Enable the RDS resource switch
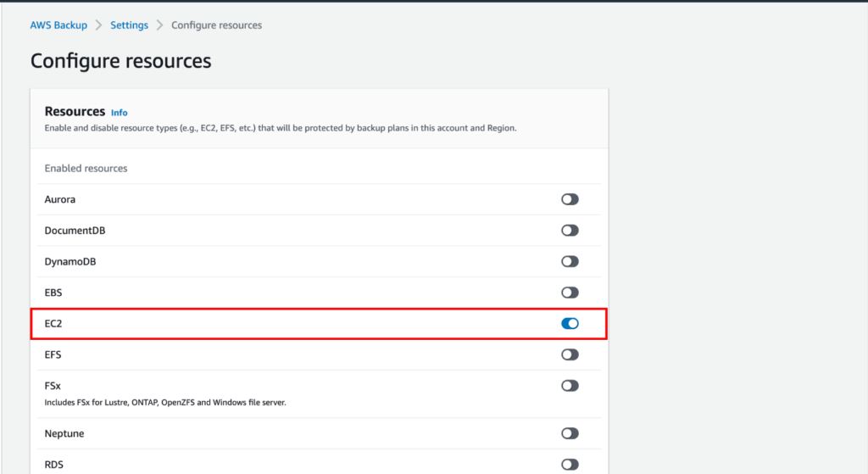Viewport: 868px width, 474px height. click(x=570, y=465)
